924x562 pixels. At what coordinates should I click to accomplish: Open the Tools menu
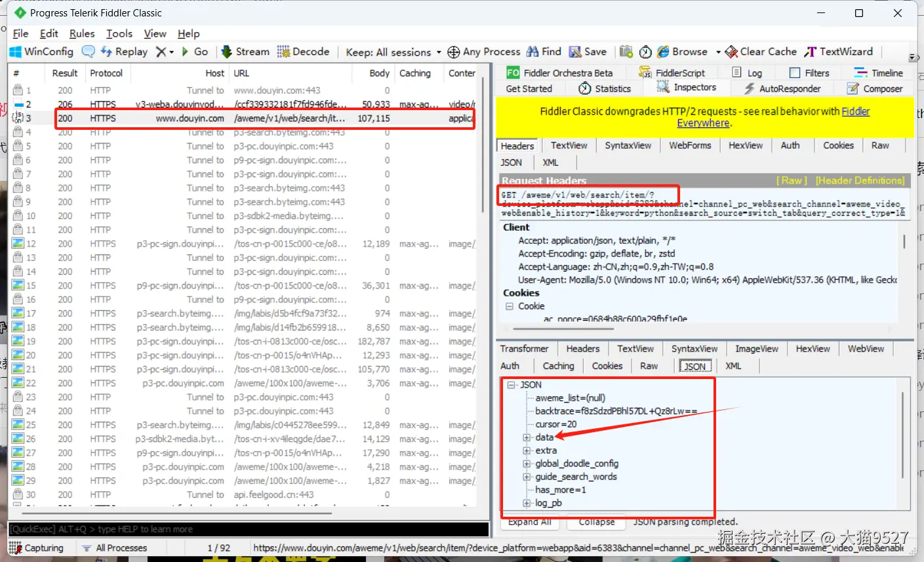click(x=119, y=33)
